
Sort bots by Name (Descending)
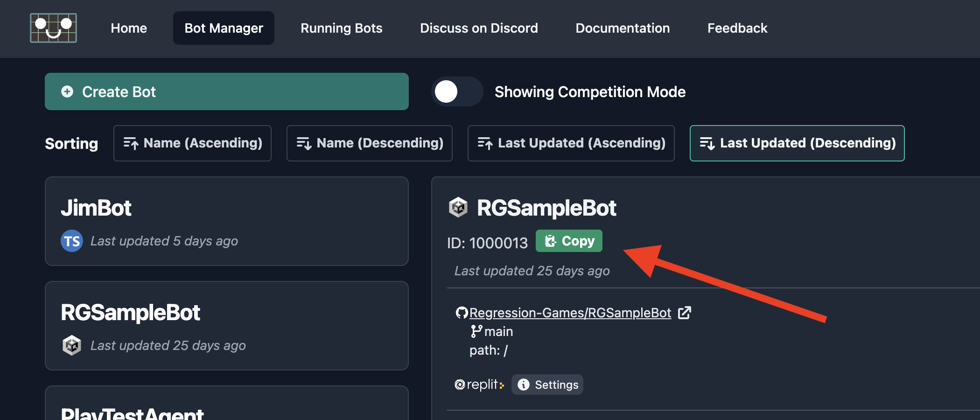point(370,143)
